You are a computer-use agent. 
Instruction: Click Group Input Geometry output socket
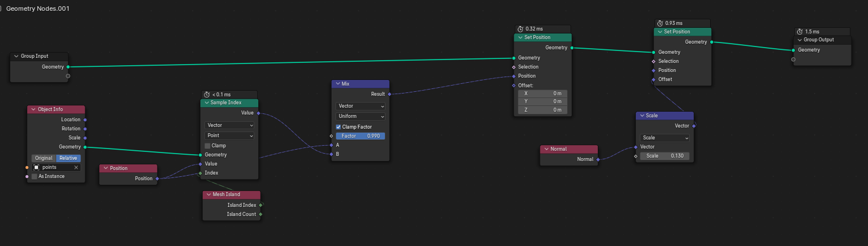coord(68,67)
